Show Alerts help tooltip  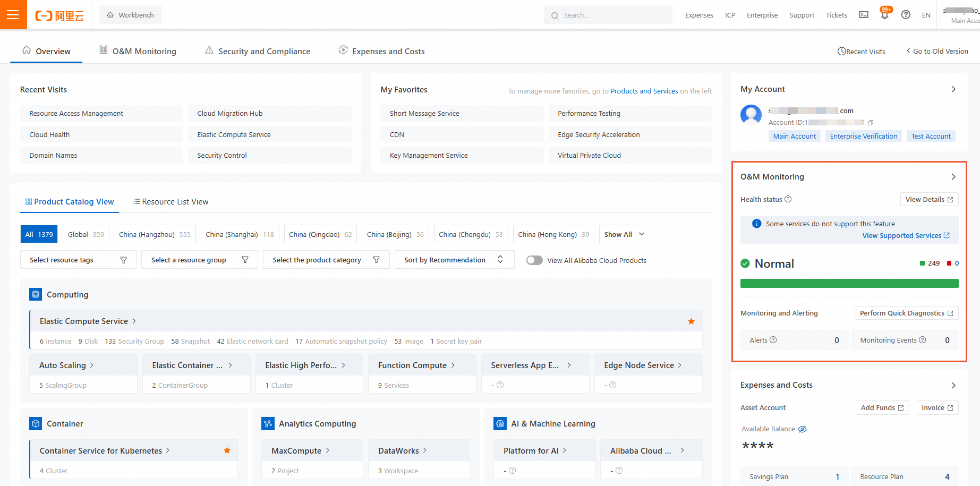pos(773,340)
